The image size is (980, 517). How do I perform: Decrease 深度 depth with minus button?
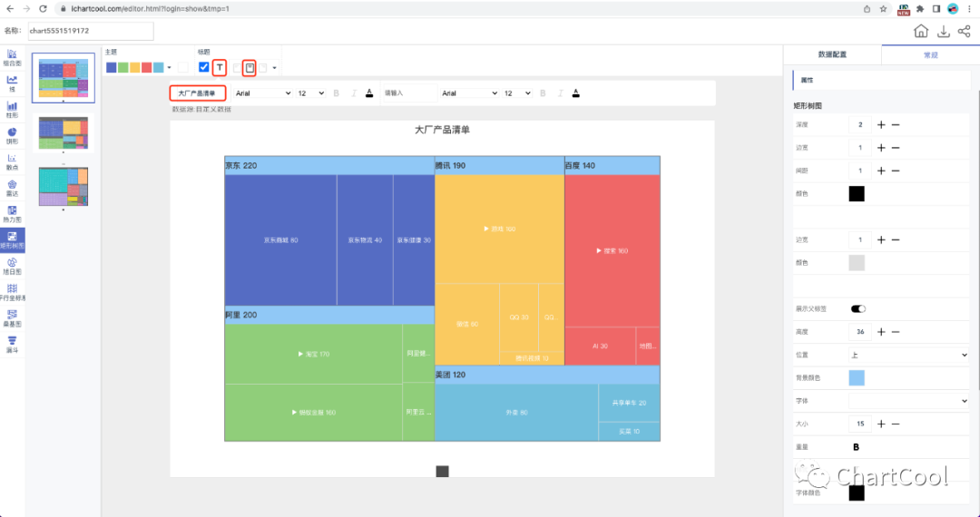coord(896,125)
